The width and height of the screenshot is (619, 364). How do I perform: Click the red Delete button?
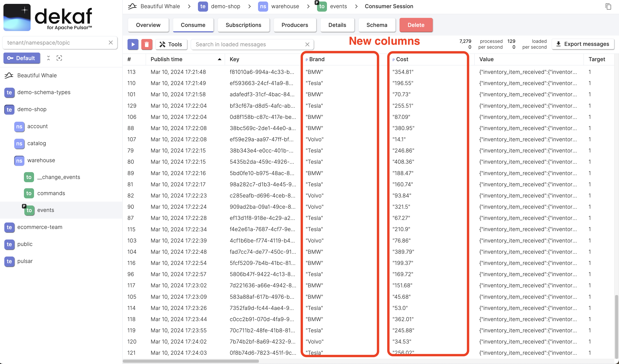tap(416, 25)
